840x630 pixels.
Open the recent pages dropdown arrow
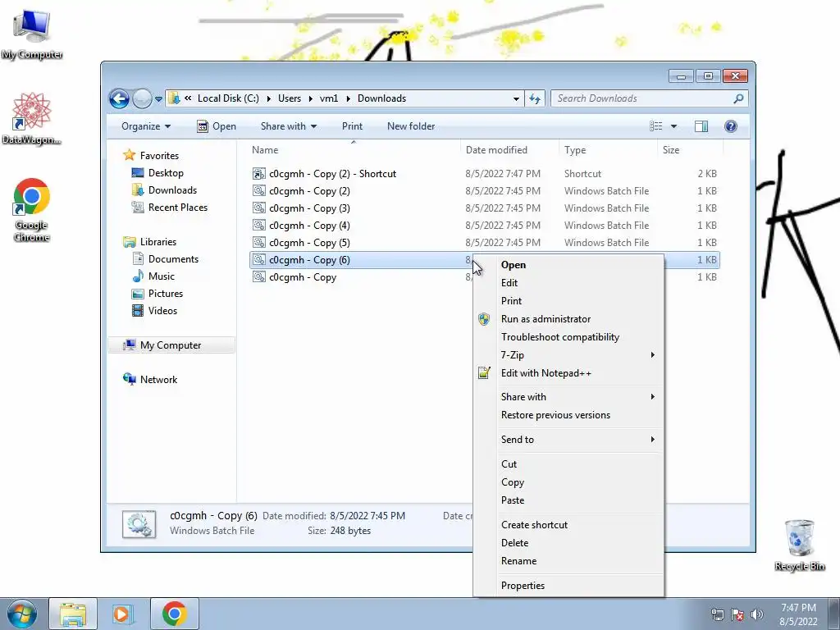coord(158,99)
